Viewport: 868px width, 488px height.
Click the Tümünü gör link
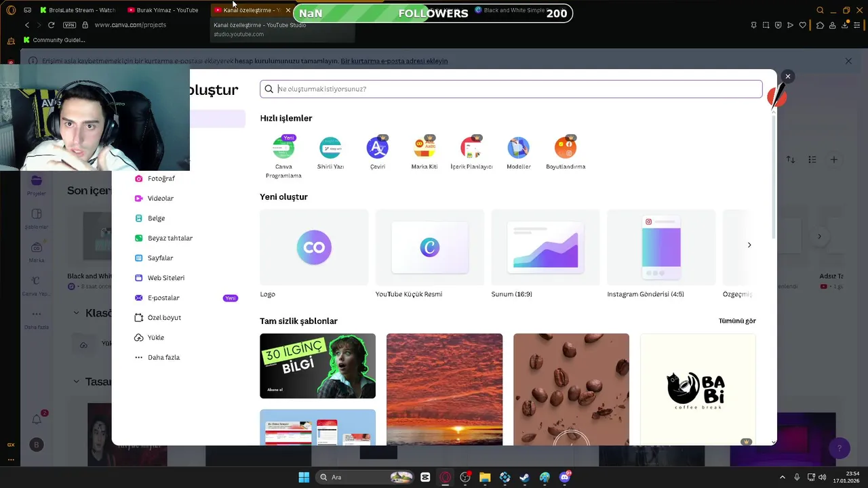tap(737, 321)
